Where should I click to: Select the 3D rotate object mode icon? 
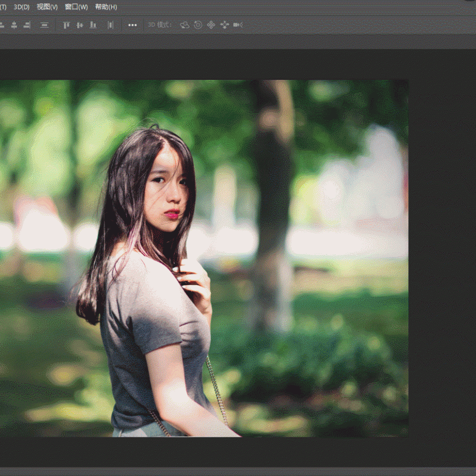coord(185,25)
